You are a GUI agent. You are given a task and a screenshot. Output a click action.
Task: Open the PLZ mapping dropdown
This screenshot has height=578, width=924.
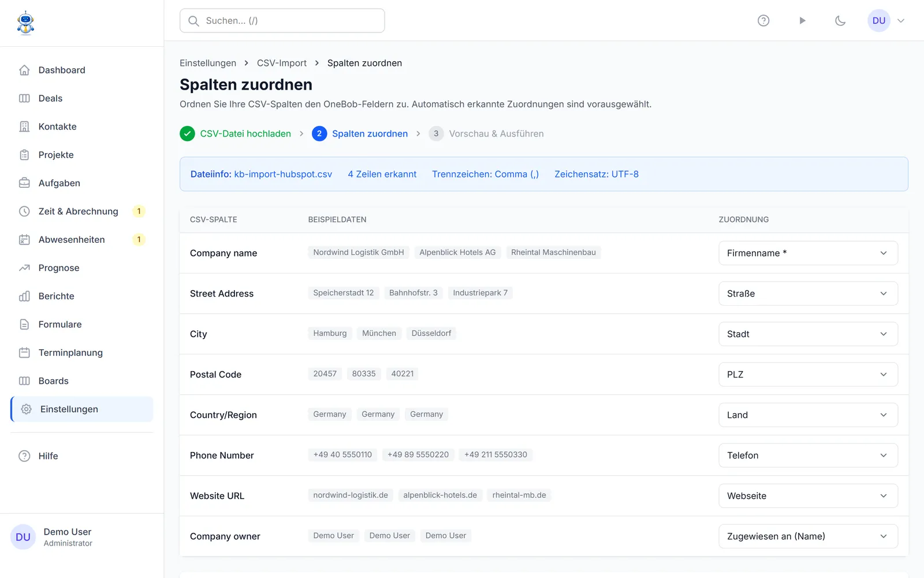click(808, 375)
